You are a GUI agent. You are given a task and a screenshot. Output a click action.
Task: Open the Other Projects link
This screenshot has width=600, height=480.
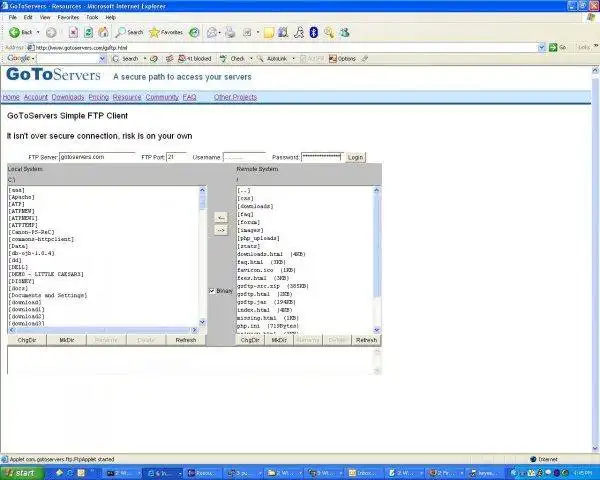pos(235,97)
